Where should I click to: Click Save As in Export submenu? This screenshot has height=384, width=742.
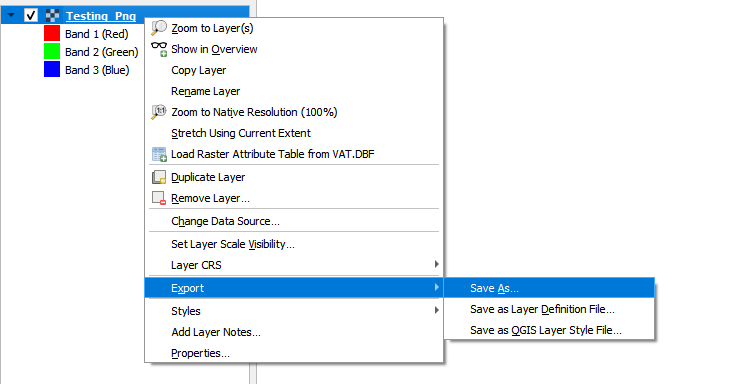[549, 288]
